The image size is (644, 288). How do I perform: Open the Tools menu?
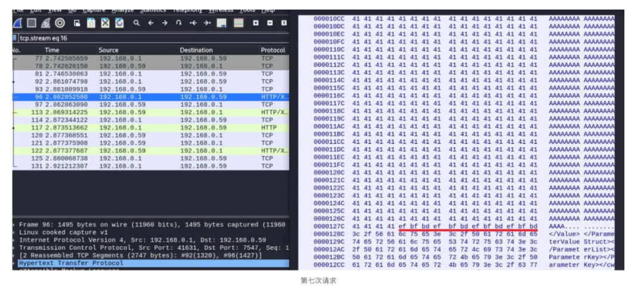pyautogui.click(x=247, y=10)
